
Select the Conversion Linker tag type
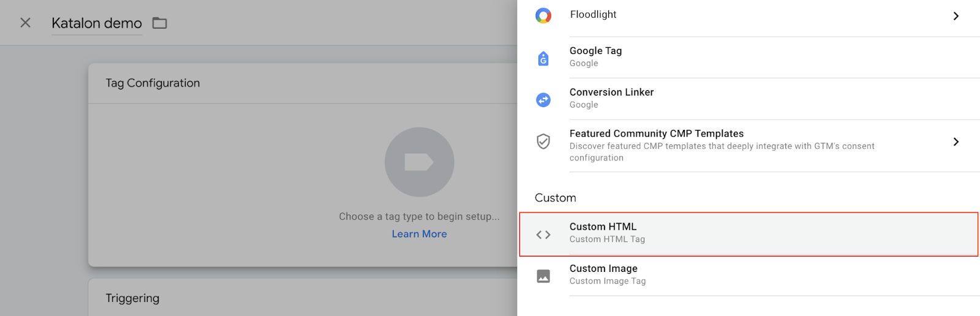point(748,99)
